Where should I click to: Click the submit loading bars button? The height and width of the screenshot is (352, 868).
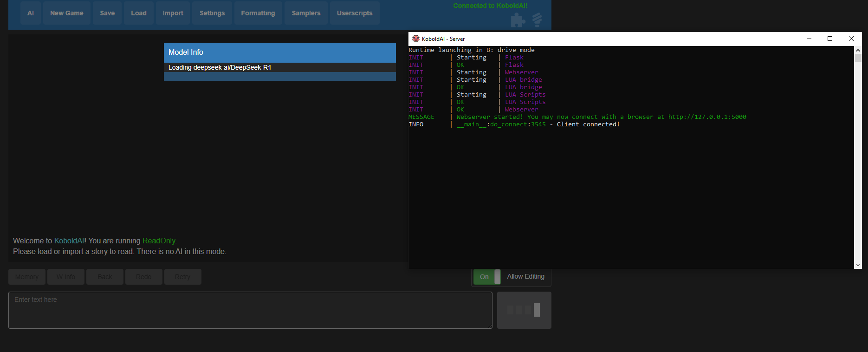524,310
